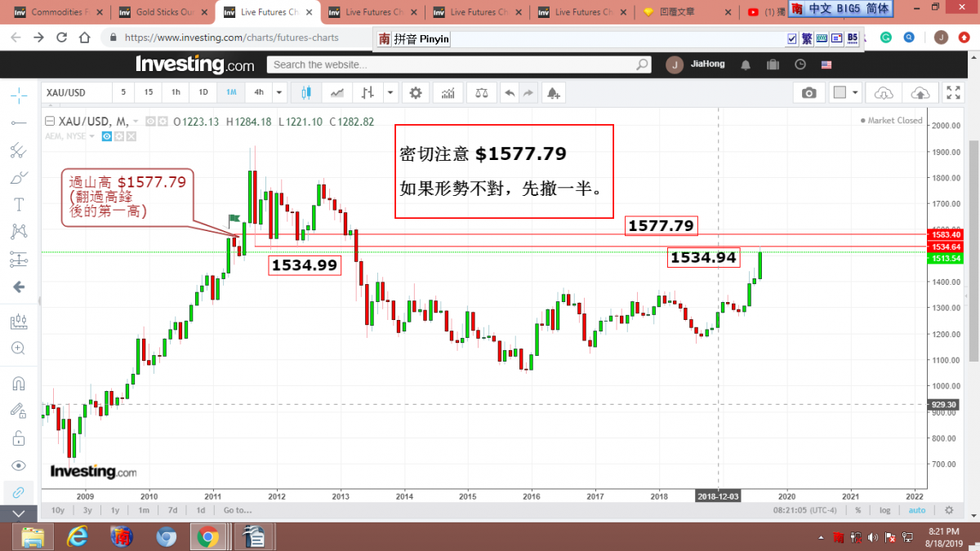
Task: Expand the left toolbar bottom chevron
Action: 18,513
